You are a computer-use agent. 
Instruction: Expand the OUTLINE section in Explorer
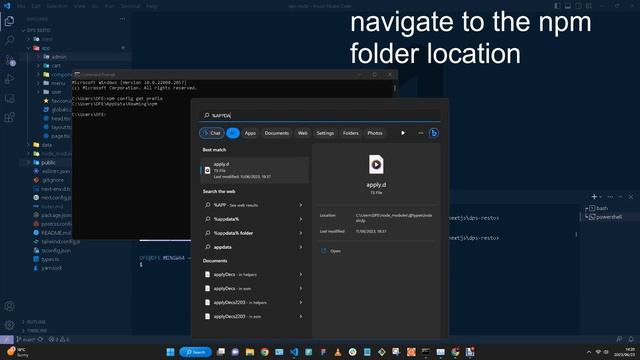pyautogui.click(x=36, y=322)
